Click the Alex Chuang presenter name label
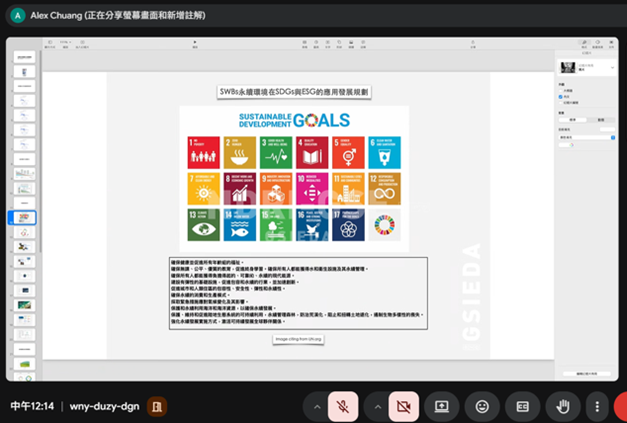Image resolution: width=627 pixels, height=423 pixels. click(118, 16)
